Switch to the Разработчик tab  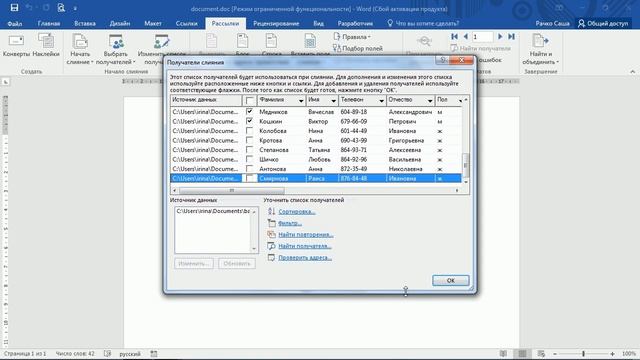[355, 24]
